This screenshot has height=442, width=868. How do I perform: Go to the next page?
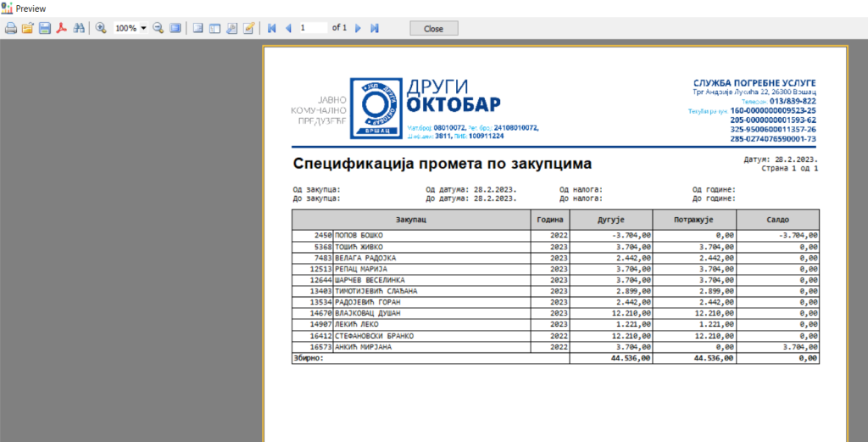pyautogui.click(x=358, y=28)
